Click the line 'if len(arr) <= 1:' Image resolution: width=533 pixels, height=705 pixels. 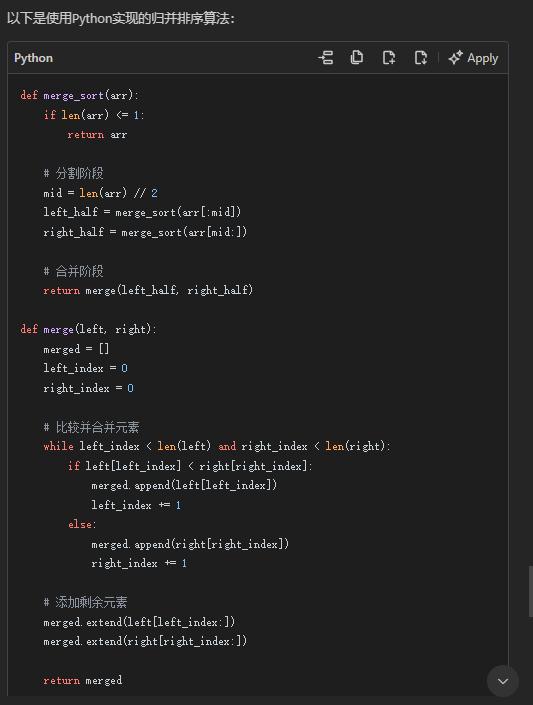(x=94, y=115)
